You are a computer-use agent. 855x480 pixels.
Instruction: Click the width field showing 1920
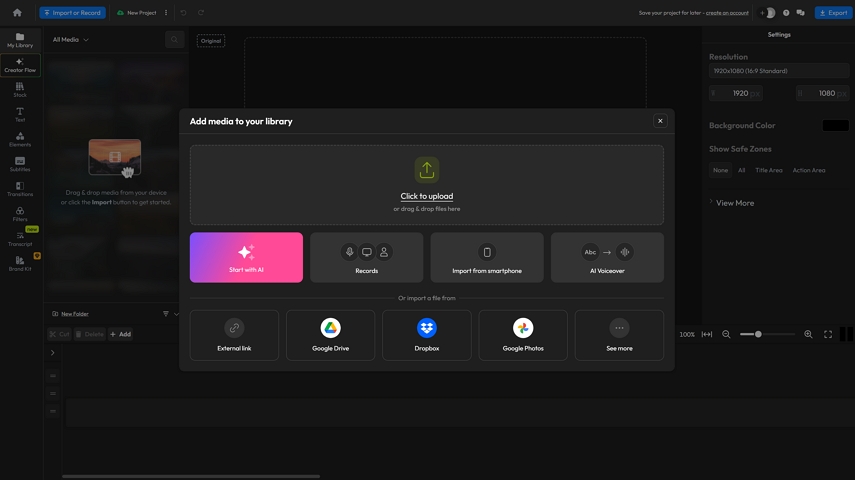(736, 93)
